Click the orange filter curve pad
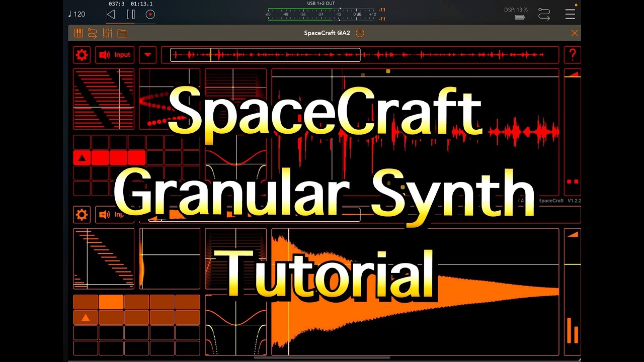The height and width of the screenshot is (362, 644). [235, 325]
